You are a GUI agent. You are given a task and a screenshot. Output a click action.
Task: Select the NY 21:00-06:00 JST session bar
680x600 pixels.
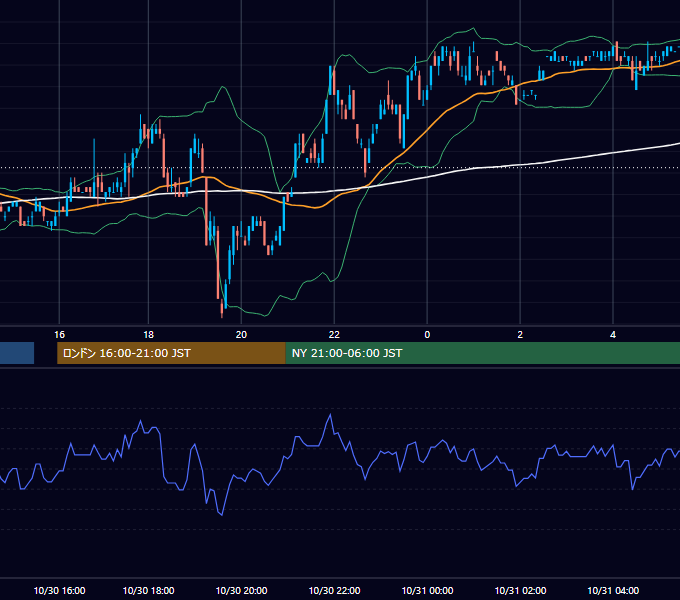pos(483,353)
